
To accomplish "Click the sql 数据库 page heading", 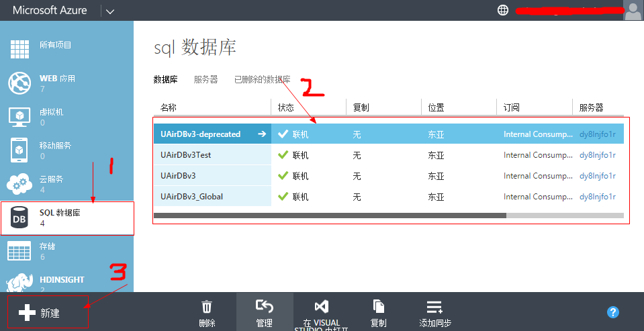I will pos(195,47).
